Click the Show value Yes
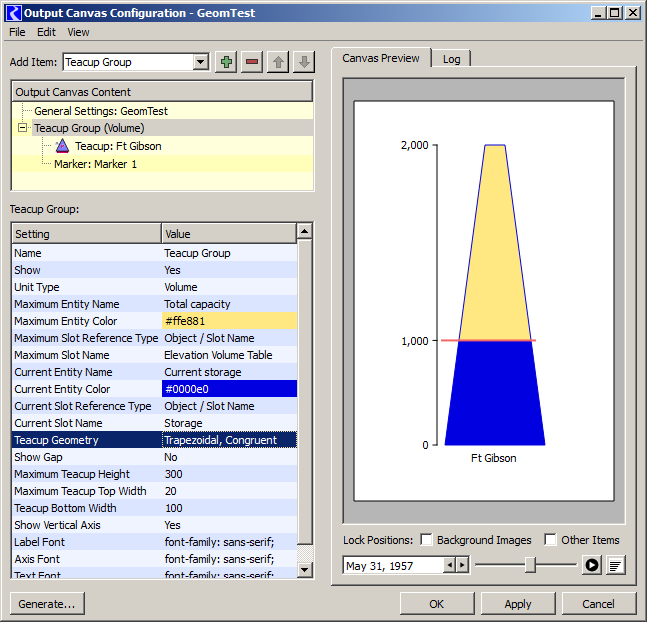 click(229, 270)
